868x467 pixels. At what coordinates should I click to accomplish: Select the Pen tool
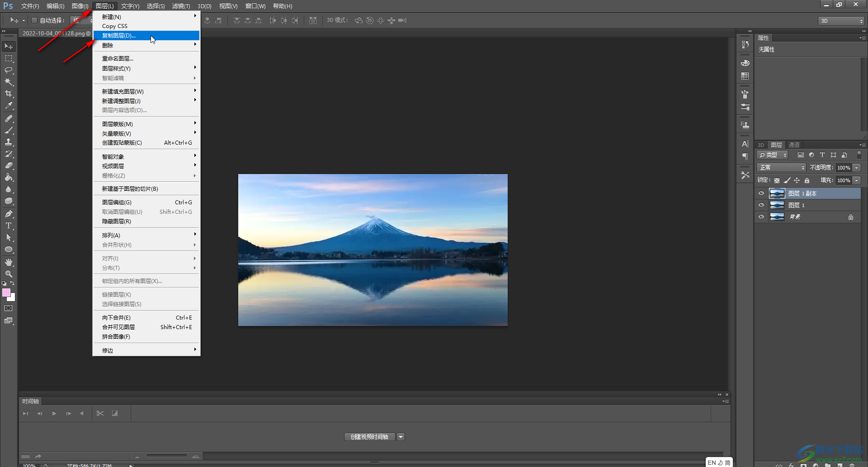pyautogui.click(x=9, y=214)
